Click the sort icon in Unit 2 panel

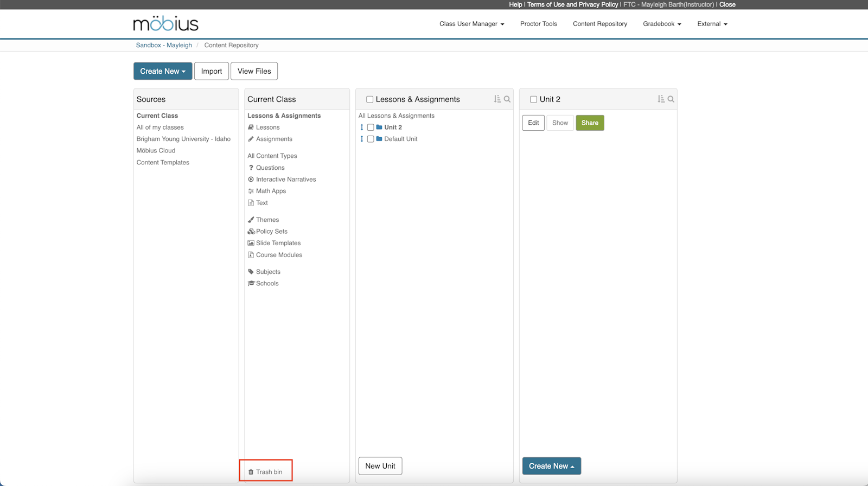point(661,99)
